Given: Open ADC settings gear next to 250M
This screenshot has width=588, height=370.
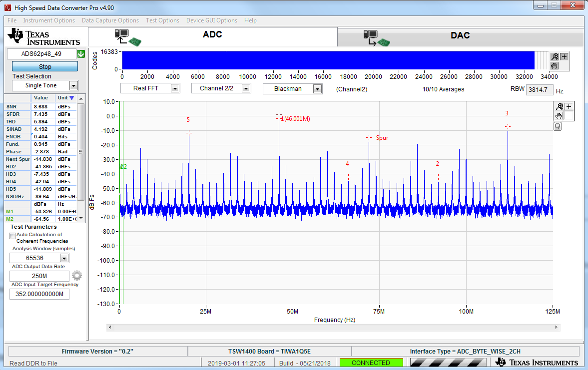Looking at the screenshot, I should point(77,276).
